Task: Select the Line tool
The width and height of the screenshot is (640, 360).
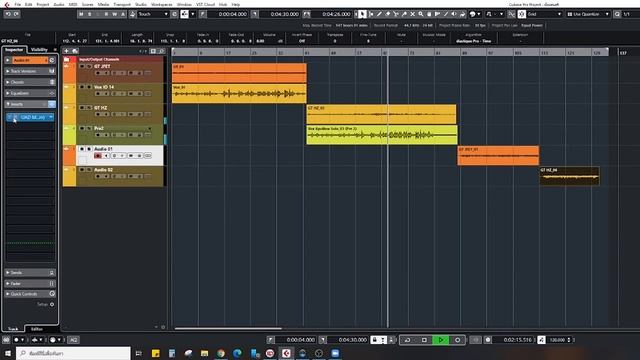Action: (x=446, y=14)
